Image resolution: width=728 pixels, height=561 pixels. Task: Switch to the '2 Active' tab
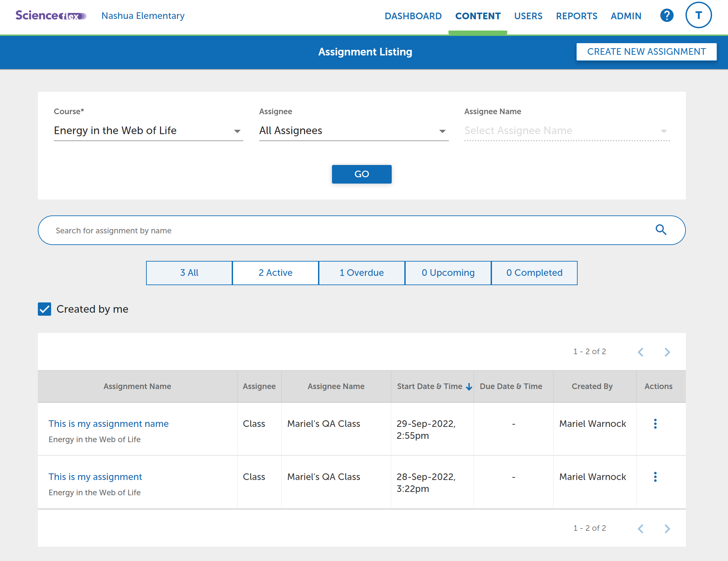click(275, 273)
